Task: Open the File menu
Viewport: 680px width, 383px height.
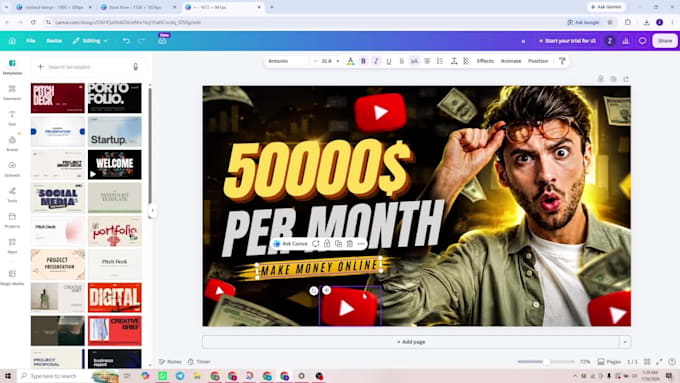Action: (30, 41)
